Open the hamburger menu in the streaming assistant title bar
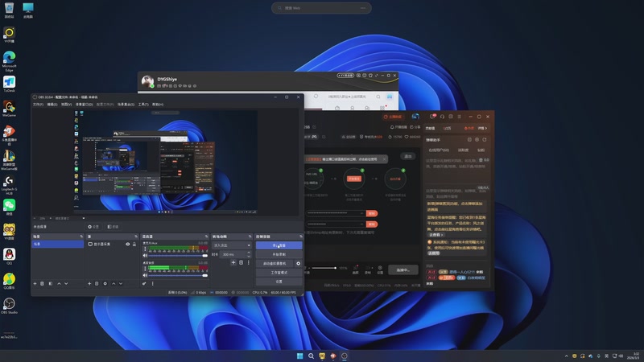The width and height of the screenshot is (644, 362). point(460,117)
